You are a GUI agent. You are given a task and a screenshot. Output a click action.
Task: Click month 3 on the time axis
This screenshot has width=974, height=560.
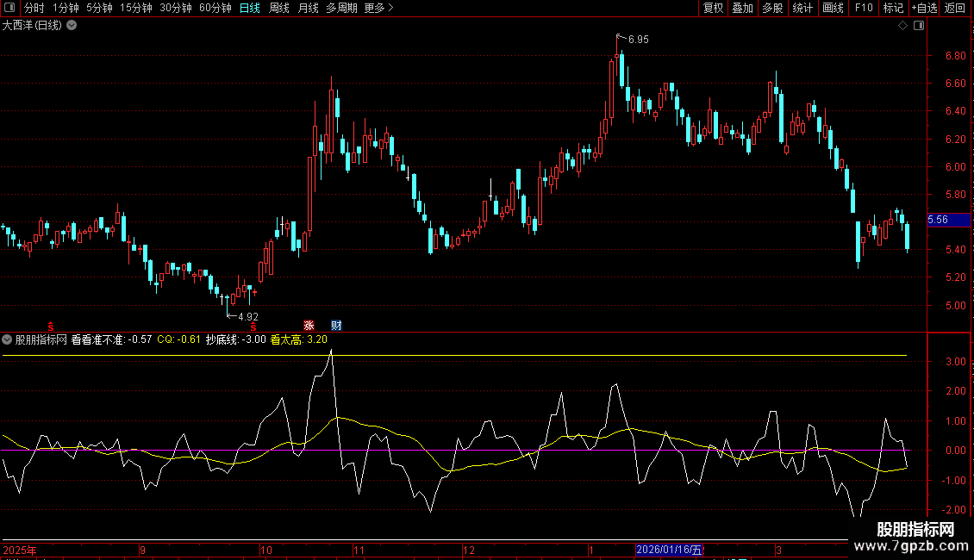pyautogui.click(x=779, y=550)
